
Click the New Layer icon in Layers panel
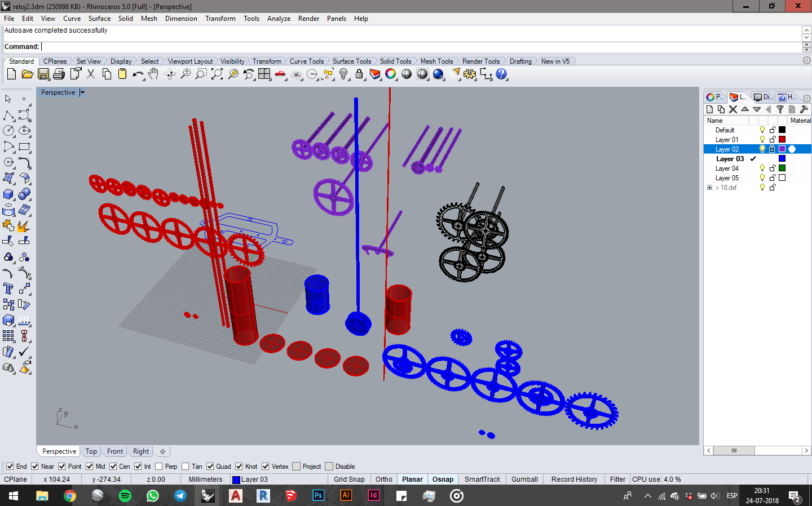(710, 109)
